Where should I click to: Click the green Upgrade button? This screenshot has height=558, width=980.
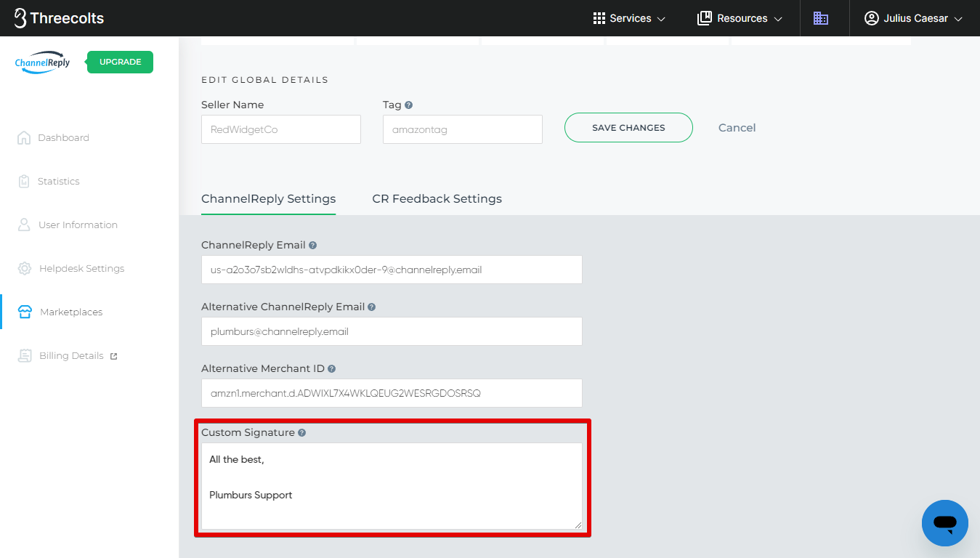point(120,62)
